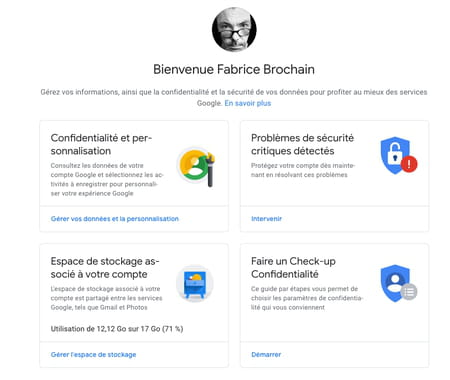This screenshot has height=380, width=450.
Task: Click the circular account profile photo
Action: (x=234, y=29)
